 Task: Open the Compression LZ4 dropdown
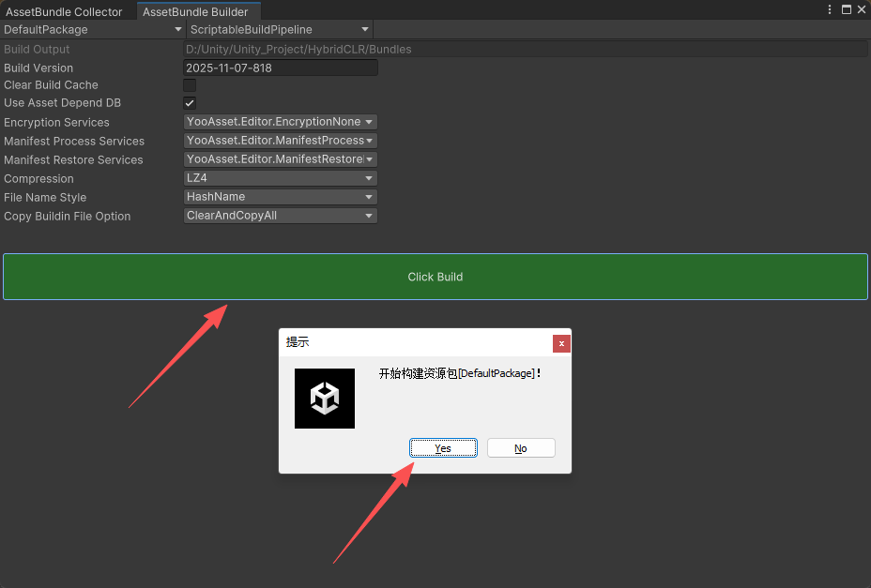[x=280, y=178]
